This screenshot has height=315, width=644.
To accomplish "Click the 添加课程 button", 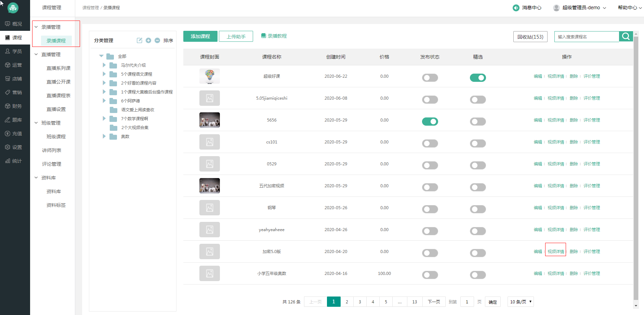I will pyautogui.click(x=200, y=36).
